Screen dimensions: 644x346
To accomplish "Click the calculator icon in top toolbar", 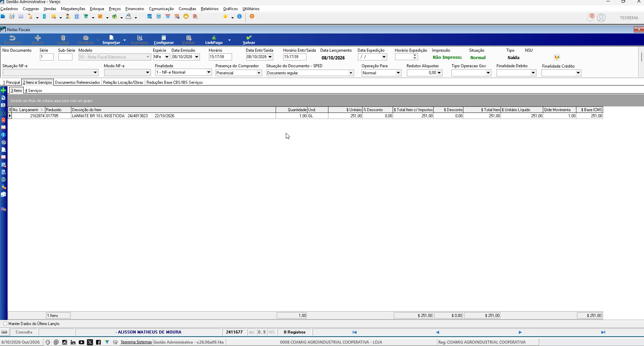I will (x=159, y=17).
